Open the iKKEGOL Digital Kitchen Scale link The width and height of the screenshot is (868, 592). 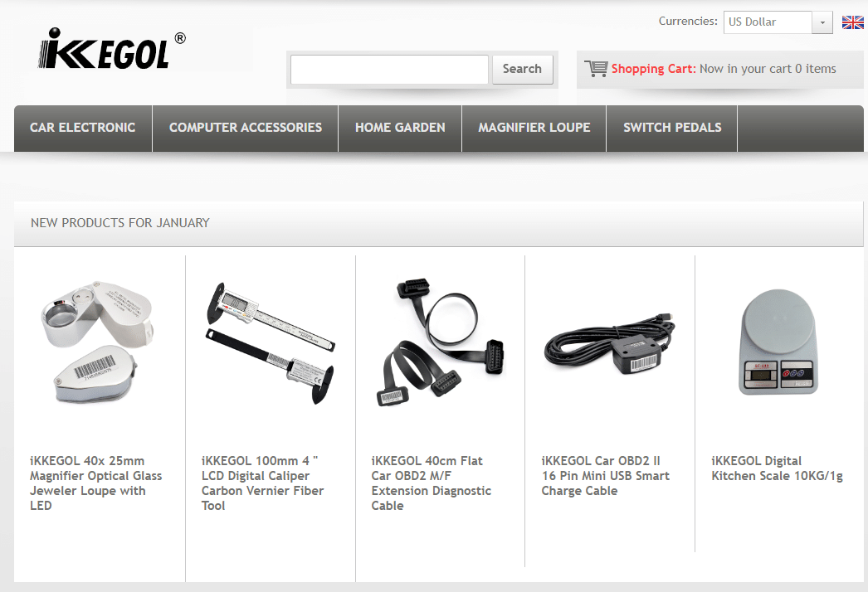tap(777, 468)
